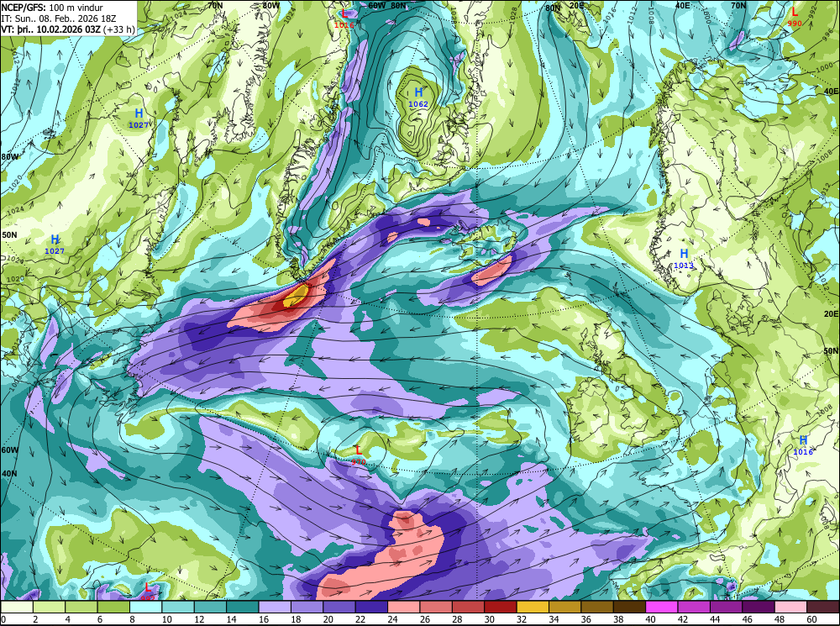Select the L 1016 low pressure marker
840x626 pixels.
(x=344, y=18)
